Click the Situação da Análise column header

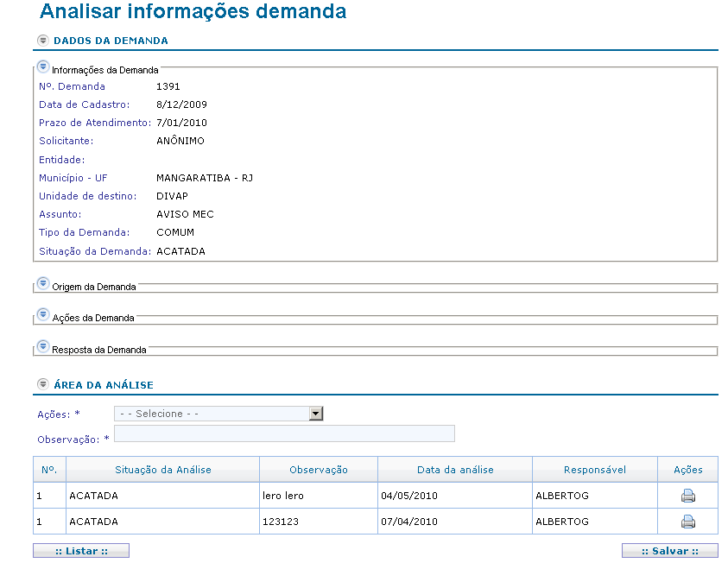pyautogui.click(x=162, y=470)
